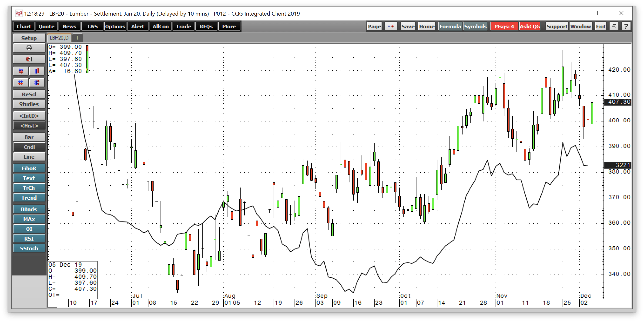Image resolution: width=644 pixels, height=322 pixels.
Task: Expand the More menu
Action: click(x=229, y=27)
